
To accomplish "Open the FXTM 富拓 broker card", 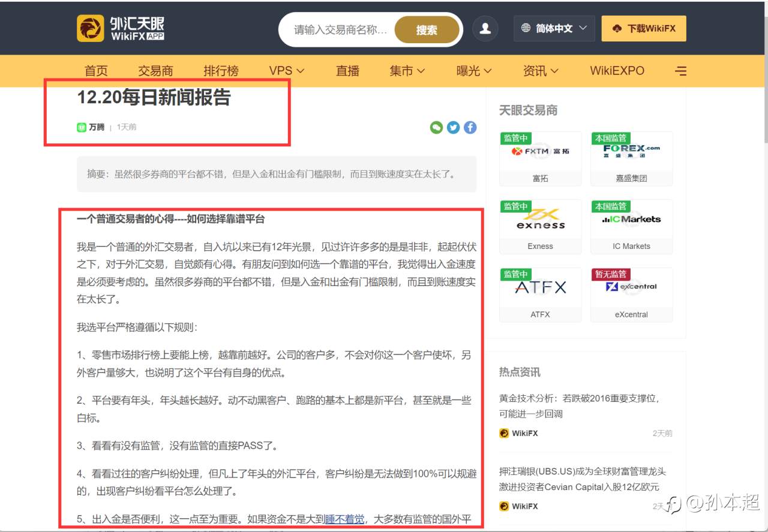I will (x=540, y=158).
